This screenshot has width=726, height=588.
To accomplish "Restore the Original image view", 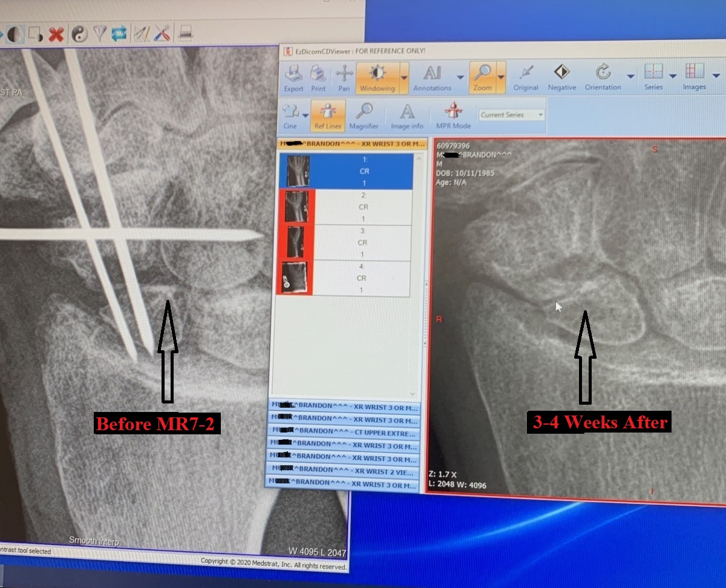I will [x=526, y=79].
